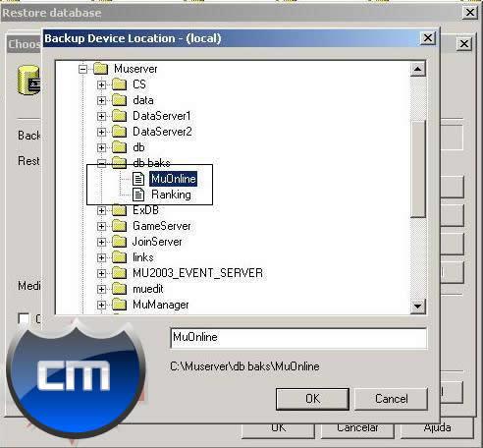This screenshot has height=448, width=483.
Task: Confirm with OK in Backup Device Location
Action: click(x=312, y=399)
